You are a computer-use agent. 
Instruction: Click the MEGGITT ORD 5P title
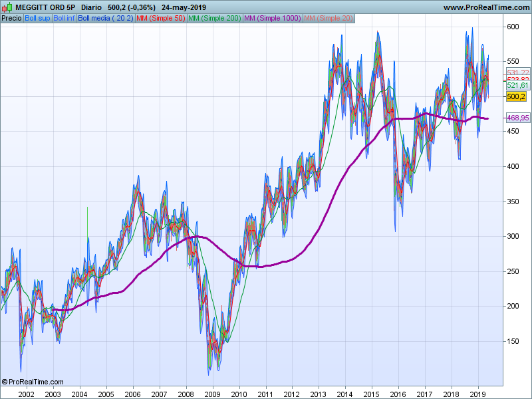45,7
